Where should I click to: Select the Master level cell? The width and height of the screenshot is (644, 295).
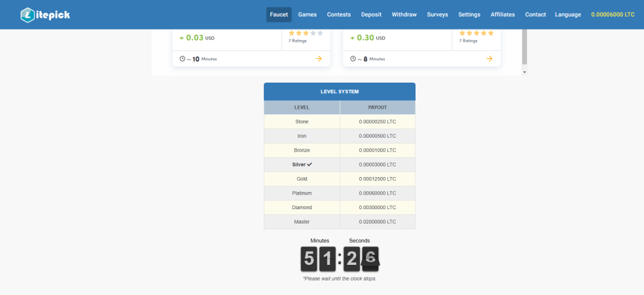pyautogui.click(x=302, y=222)
